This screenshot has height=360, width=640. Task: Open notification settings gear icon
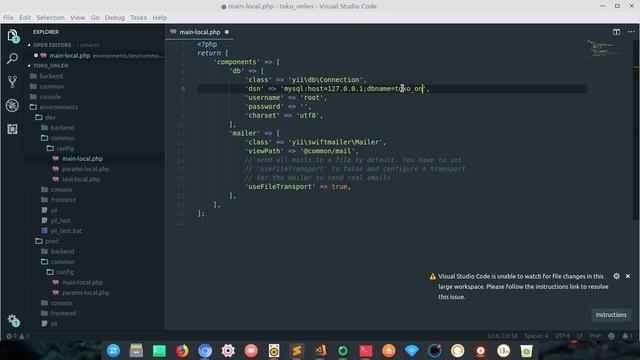pyautogui.click(x=616, y=276)
